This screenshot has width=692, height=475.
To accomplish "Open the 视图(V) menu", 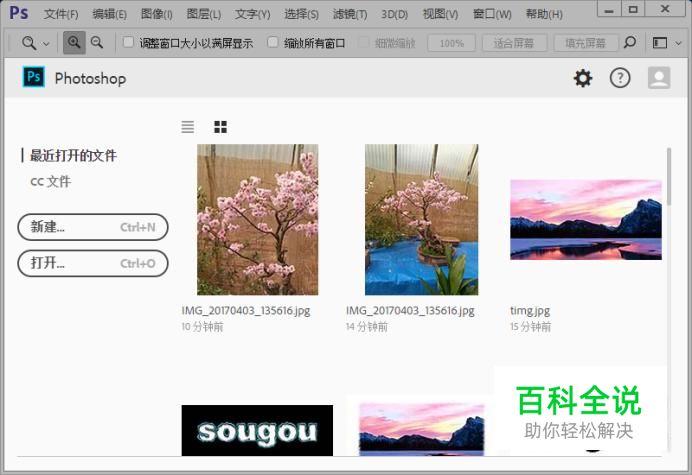I will 440,14.
